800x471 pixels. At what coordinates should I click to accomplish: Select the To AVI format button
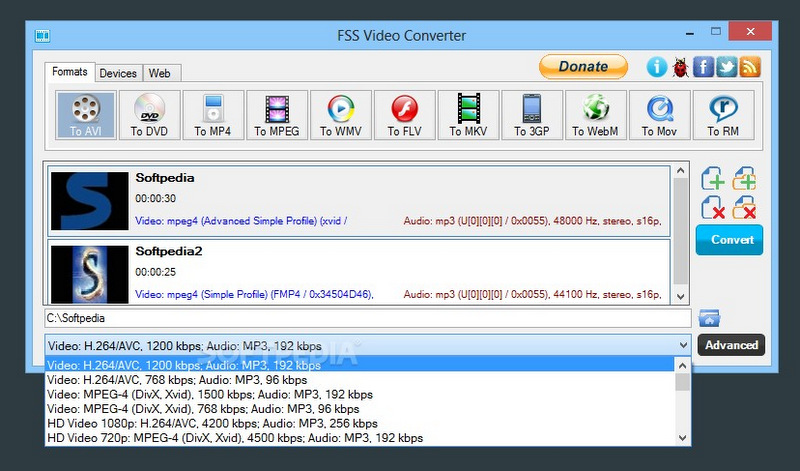coord(86,115)
